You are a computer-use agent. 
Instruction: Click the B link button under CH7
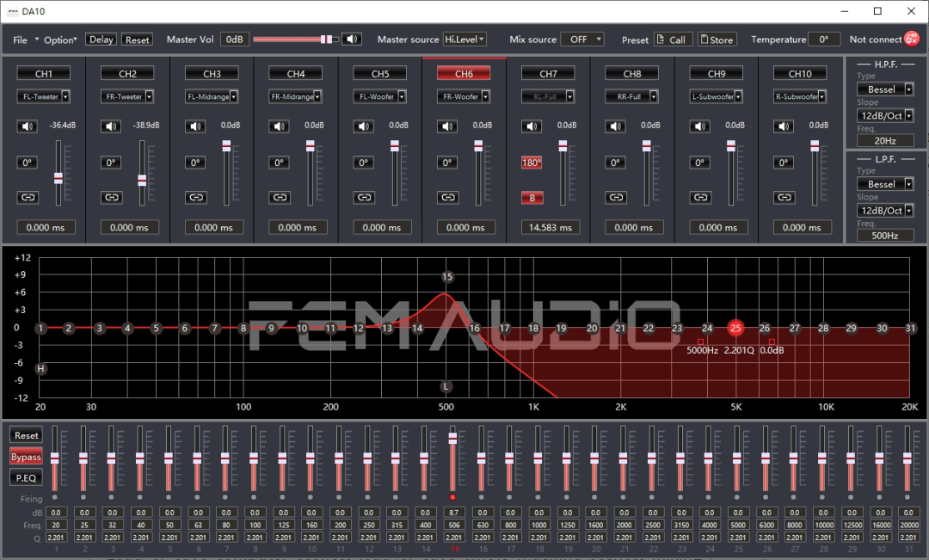(532, 198)
